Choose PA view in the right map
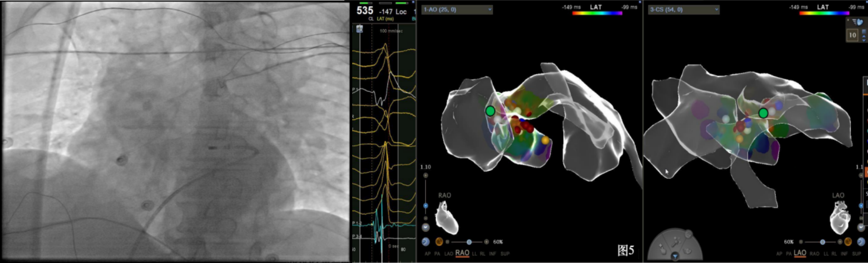The image size is (868, 263). pyautogui.click(x=789, y=254)
